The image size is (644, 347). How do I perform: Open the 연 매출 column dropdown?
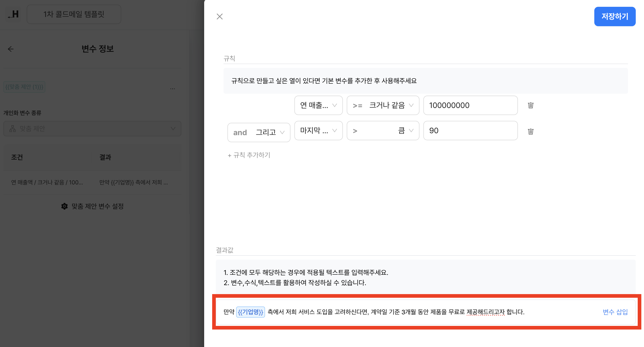click(x=318, y=105)
